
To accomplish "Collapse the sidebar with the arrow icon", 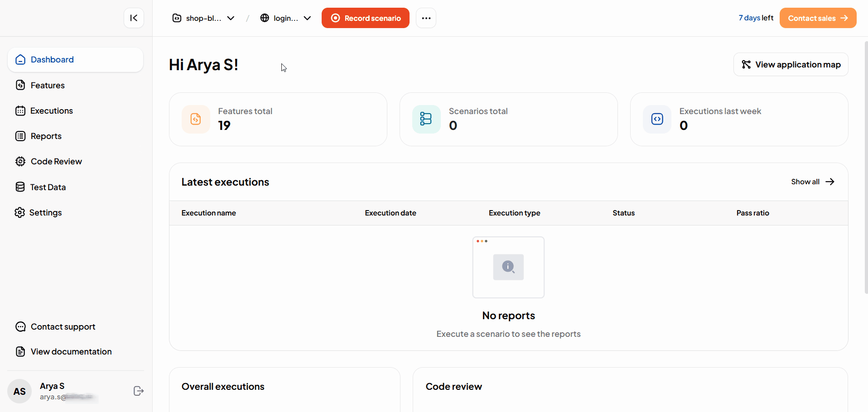I will [134, 18].
